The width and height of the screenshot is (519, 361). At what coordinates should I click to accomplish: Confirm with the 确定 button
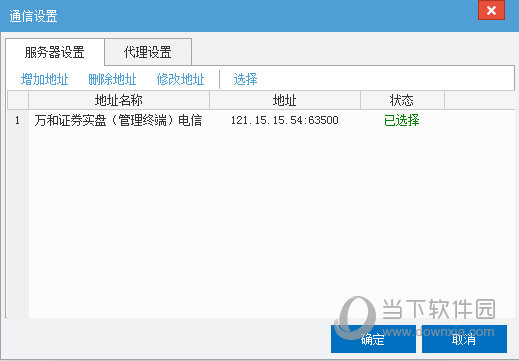(x=373, y=339)
